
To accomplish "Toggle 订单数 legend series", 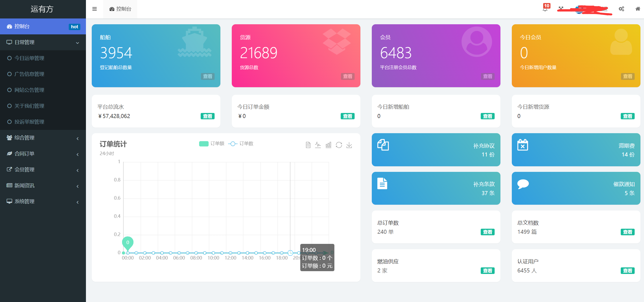I will coord(241,144).
